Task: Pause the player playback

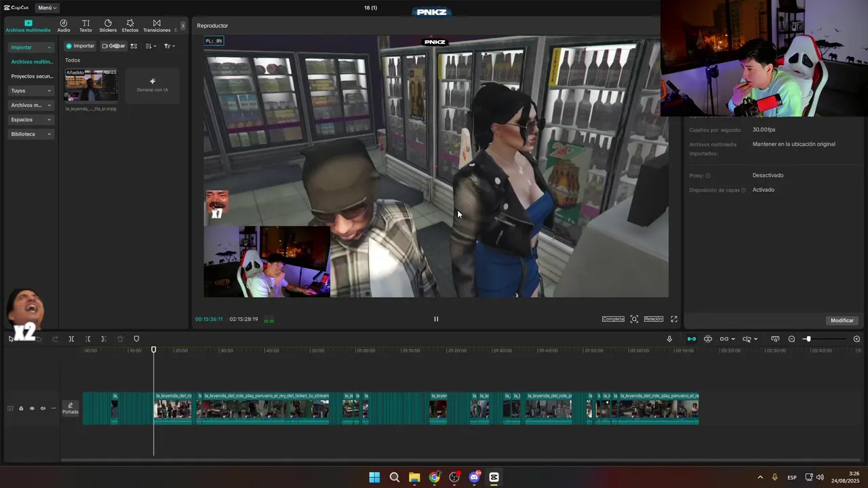Action: coord(436,319)
